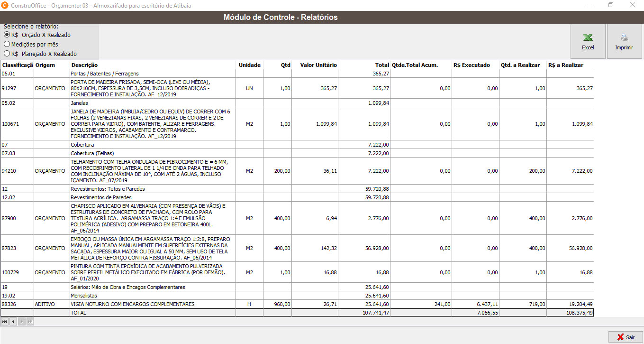Select the 'Portas / Batentes / Ferragens' row
This screenshot has width=644, height=344.
coord(297,74)
